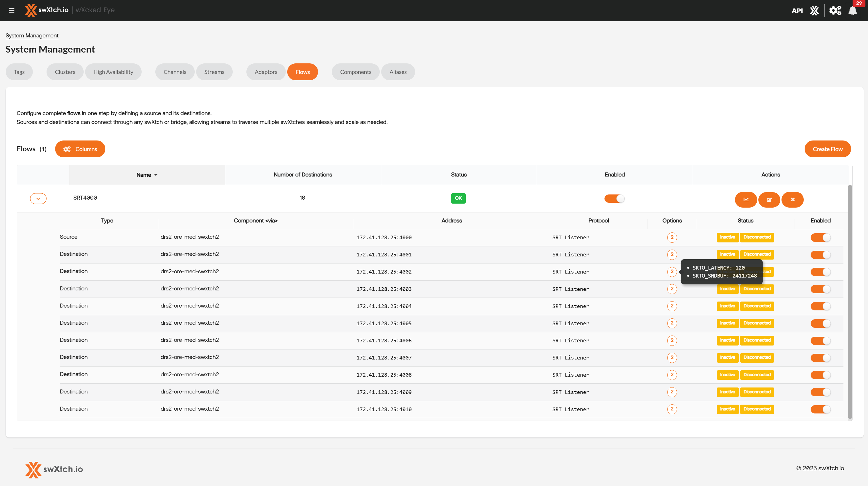868x486 pixels.
Task: Toggle enabled switch for destination port 4010
Action: click(x=820, y=409)
